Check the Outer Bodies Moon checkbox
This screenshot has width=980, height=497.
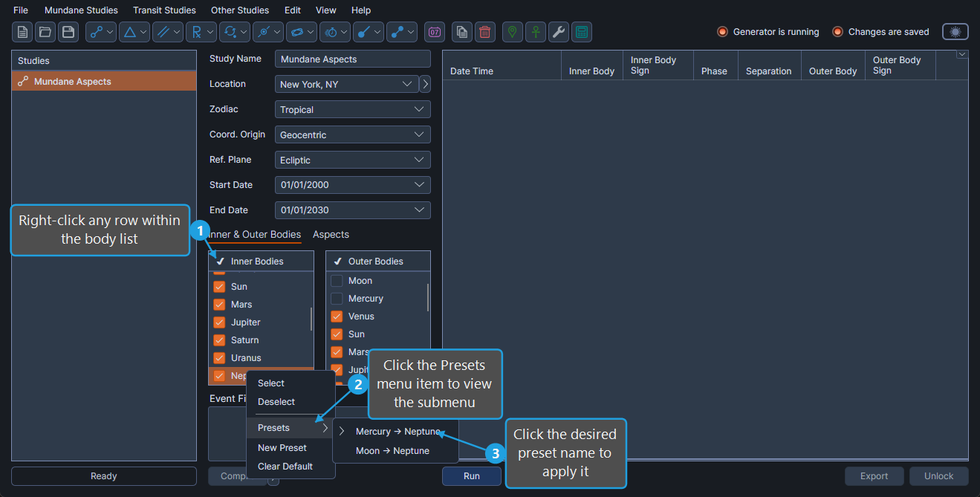pyautogui.click(x=337, y=281)
